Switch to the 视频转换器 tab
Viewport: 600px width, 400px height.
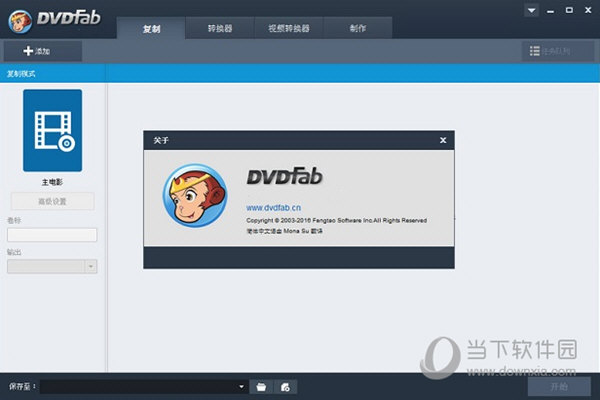[x=289, y=28]
